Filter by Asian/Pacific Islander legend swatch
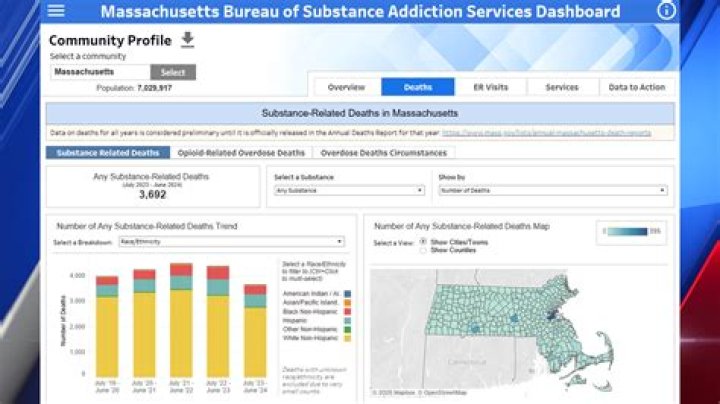The width and height of the screenshot is (720, 404). [348, 303]
